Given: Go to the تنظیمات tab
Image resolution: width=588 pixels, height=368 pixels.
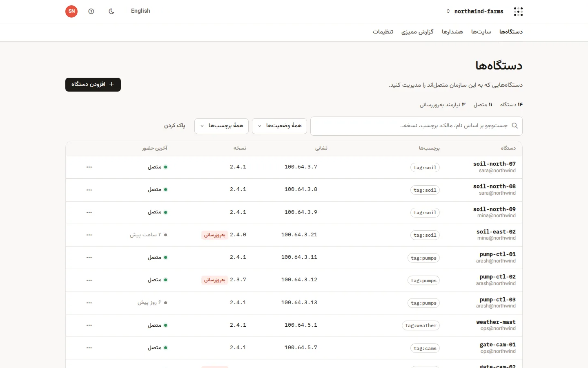Looking at the screenshot, I should (x=383, y=32).
